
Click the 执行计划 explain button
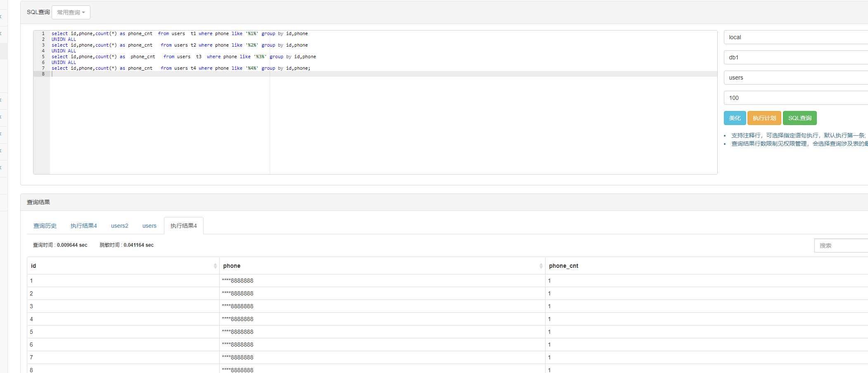tap(764, 118)
